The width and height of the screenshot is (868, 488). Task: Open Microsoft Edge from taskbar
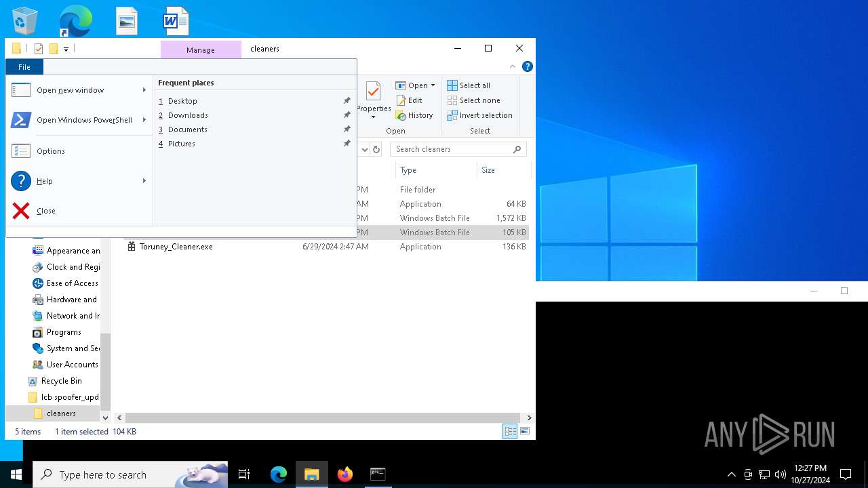[x=279, y=474]
